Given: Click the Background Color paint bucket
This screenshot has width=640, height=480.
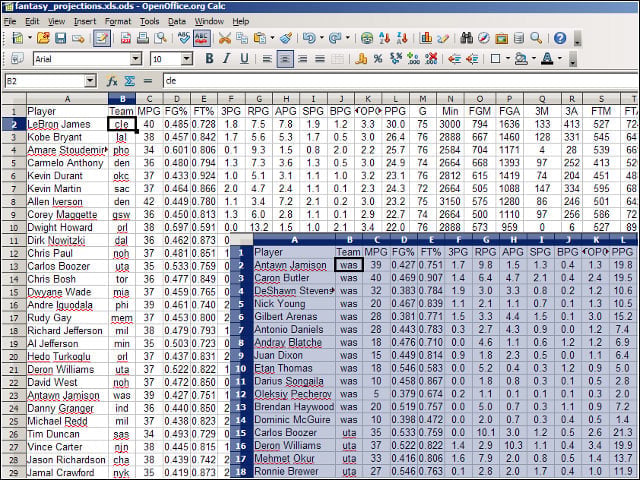Looking at the screenshot, I should coord(521,59).
